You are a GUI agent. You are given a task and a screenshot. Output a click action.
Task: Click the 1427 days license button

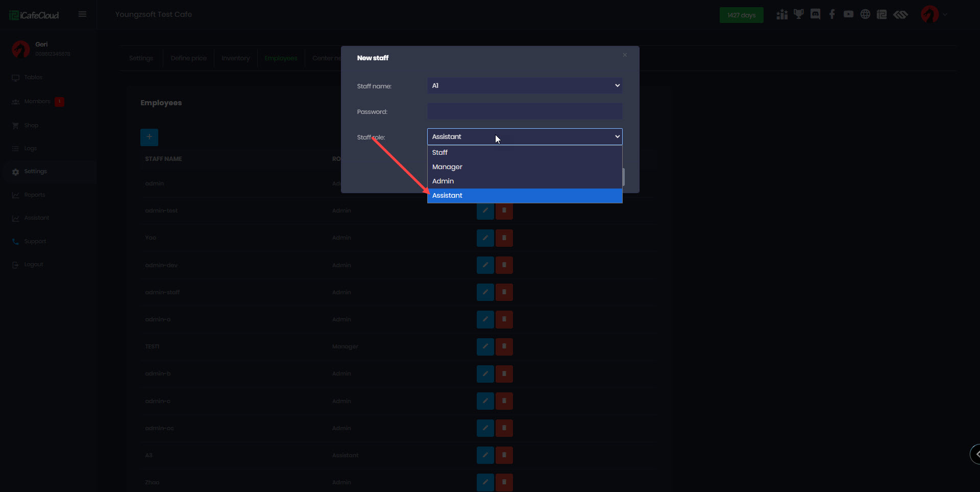741,15
